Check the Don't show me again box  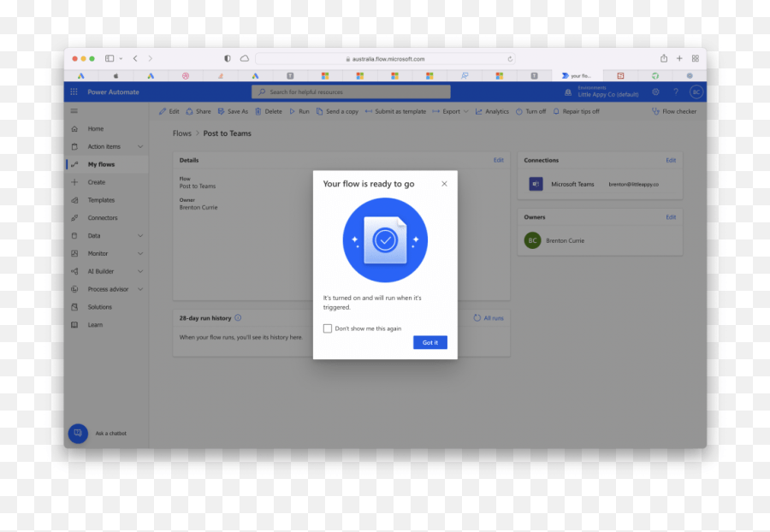(x=328, y=328)
